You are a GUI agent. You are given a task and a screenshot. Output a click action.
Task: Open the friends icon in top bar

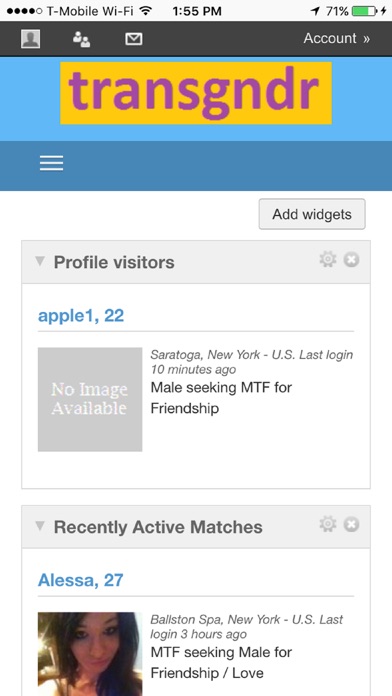pyautogui.click(x=82, y=39)
